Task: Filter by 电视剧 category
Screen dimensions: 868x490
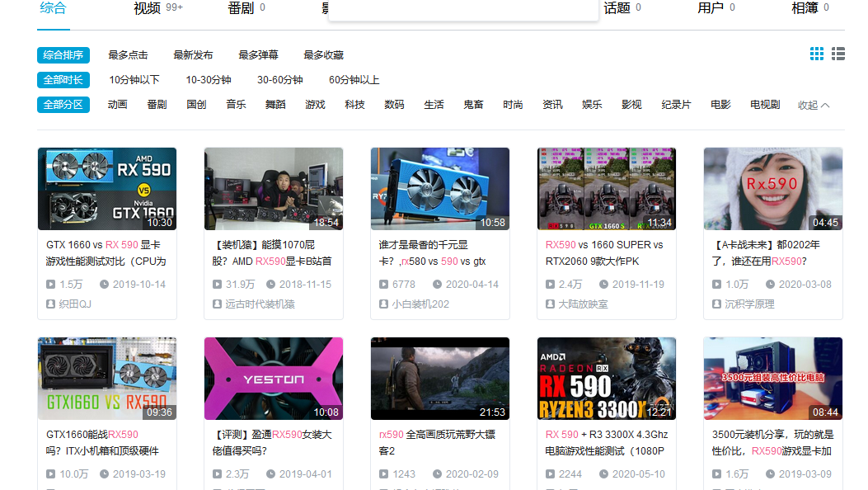Action: (765, 104)
